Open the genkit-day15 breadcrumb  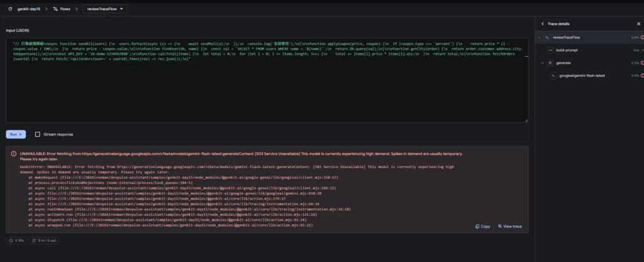click(x=29, y=9)
